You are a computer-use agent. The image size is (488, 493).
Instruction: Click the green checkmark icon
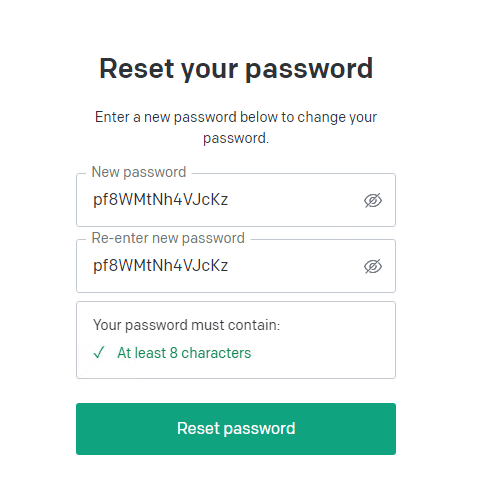pos(99,352)
